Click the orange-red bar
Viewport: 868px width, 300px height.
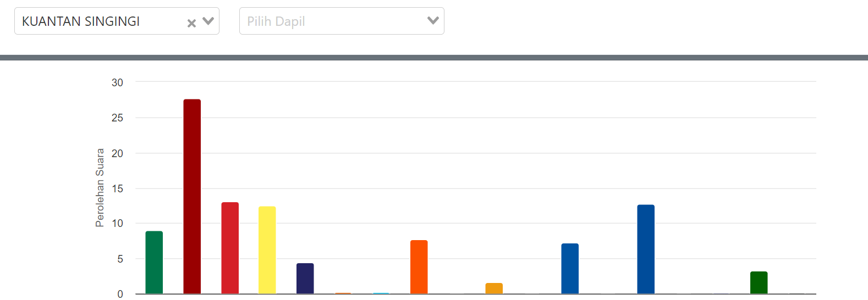pos(419,266)
